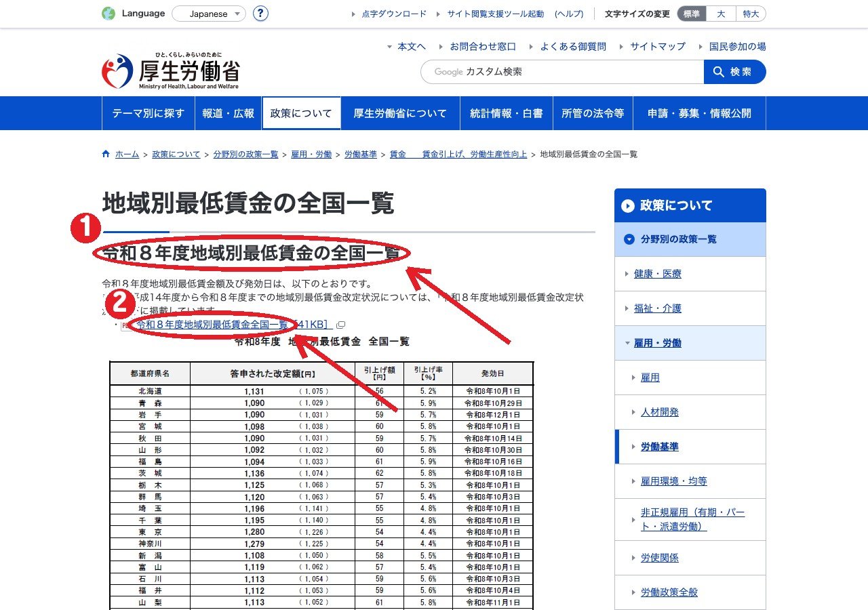Open 所管の法令等 menu

click(x=593, y=113)
